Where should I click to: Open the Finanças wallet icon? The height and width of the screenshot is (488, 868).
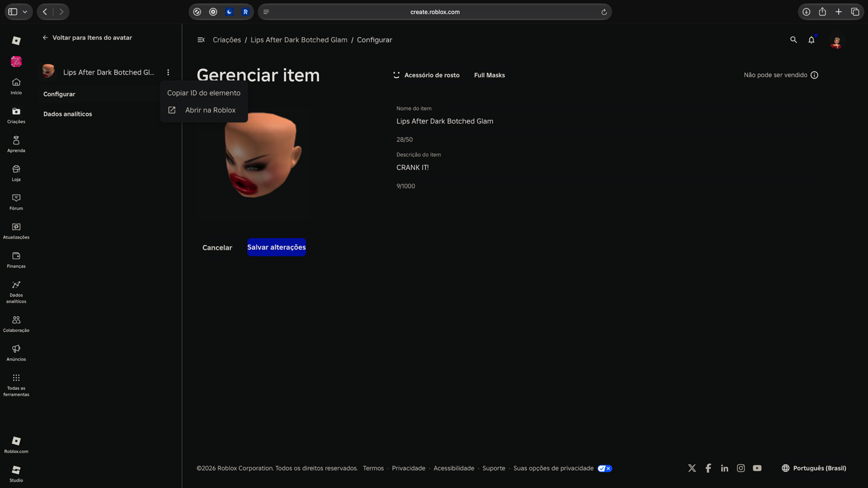[16, 259]
